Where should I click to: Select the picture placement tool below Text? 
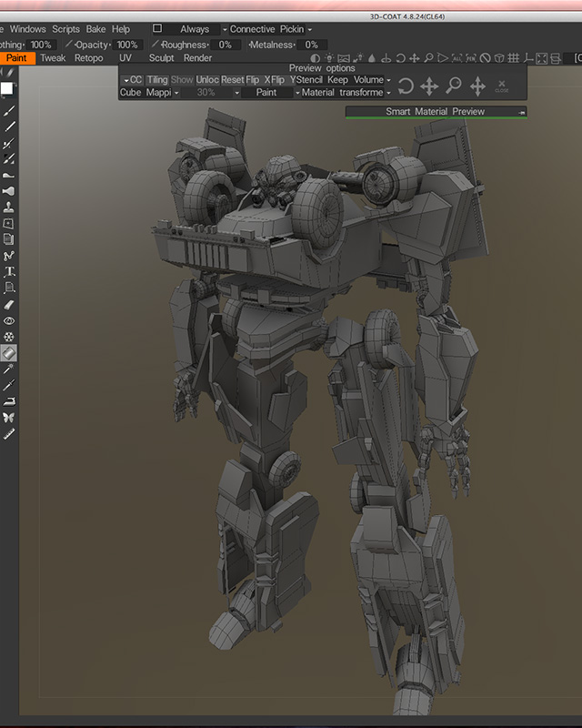tap(9, 288)
